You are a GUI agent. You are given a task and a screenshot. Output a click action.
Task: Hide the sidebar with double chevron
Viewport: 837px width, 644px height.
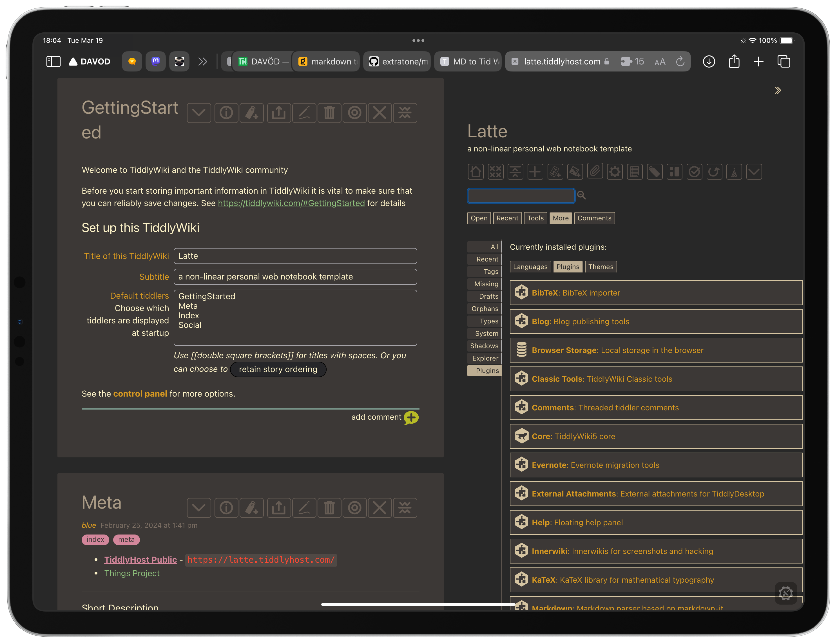(778, 91)
